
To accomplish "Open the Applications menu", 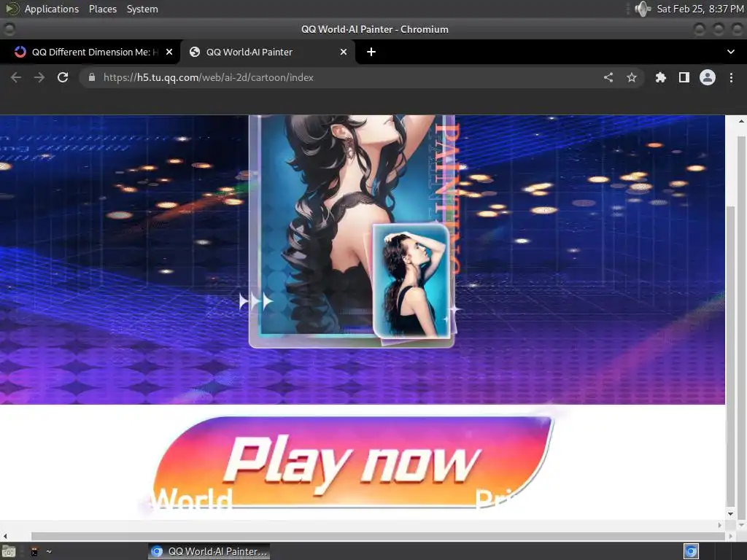I will point(52,9).
